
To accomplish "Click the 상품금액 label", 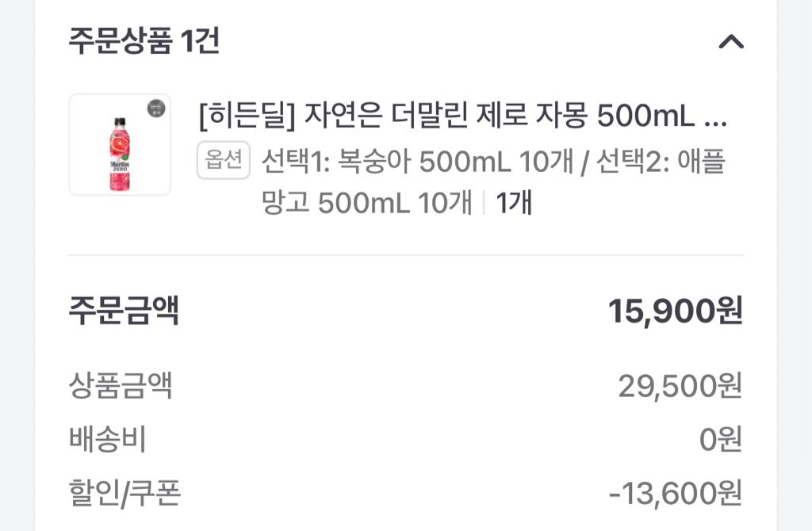I will click(x=120, y=386).
